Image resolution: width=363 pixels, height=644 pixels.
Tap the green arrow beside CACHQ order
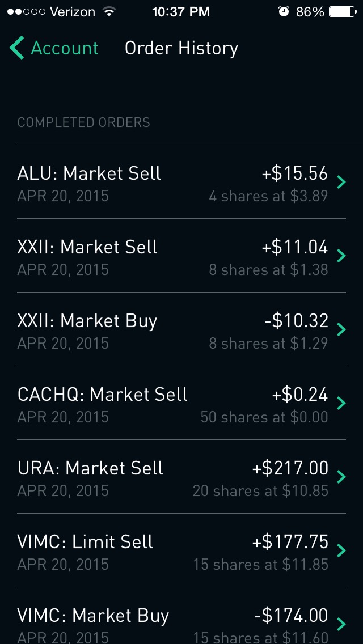(x=342, y=403)
